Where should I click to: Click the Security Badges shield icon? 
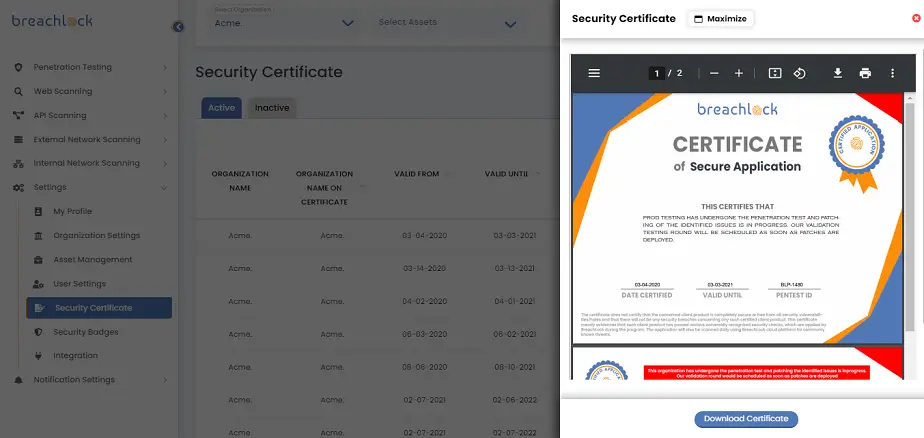point(38,332)
